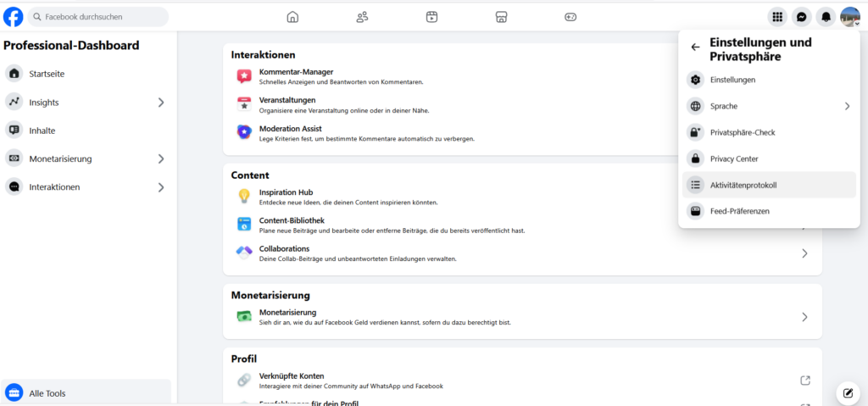The width and height of the screenshot is (868, 406).
Task: Go back using the menu back arrow
Action: tap(695, 47)
